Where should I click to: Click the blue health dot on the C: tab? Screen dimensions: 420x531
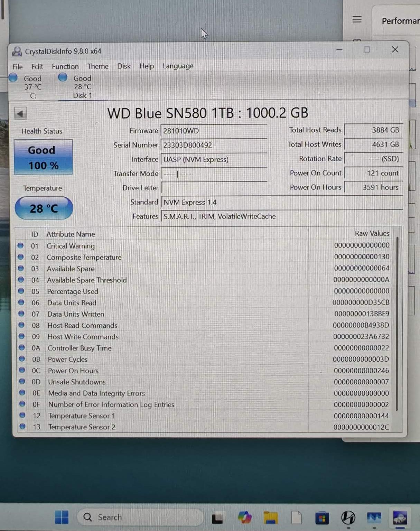point(13,77)
